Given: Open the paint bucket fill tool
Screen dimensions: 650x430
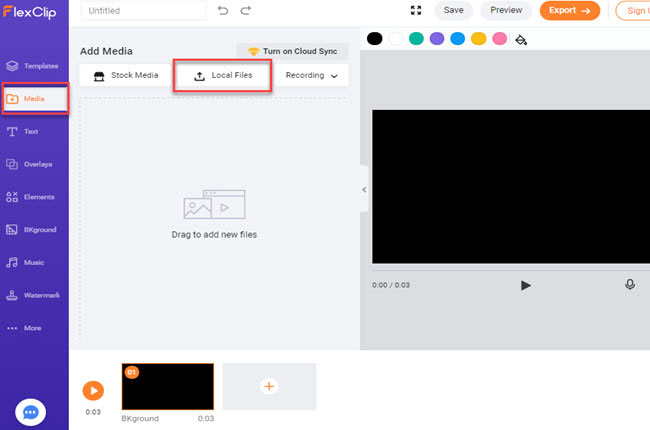Looking at the screenshot, I should point(521,39).
